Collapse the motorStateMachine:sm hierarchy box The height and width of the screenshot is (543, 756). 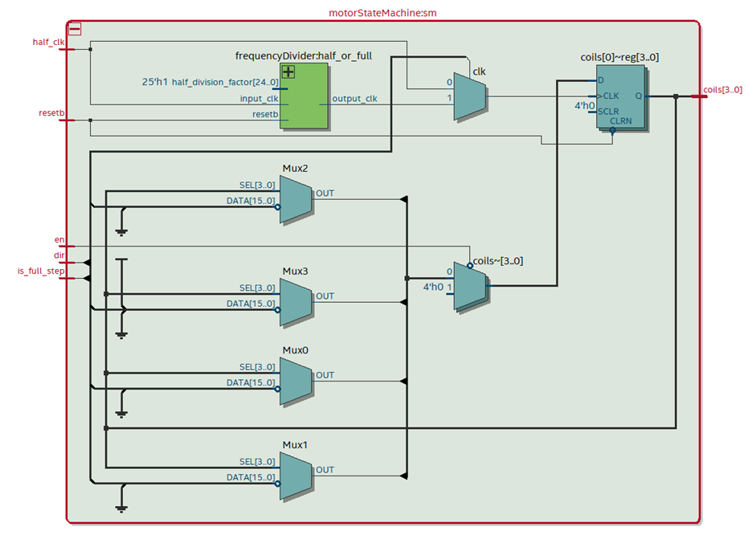[75, 29]
